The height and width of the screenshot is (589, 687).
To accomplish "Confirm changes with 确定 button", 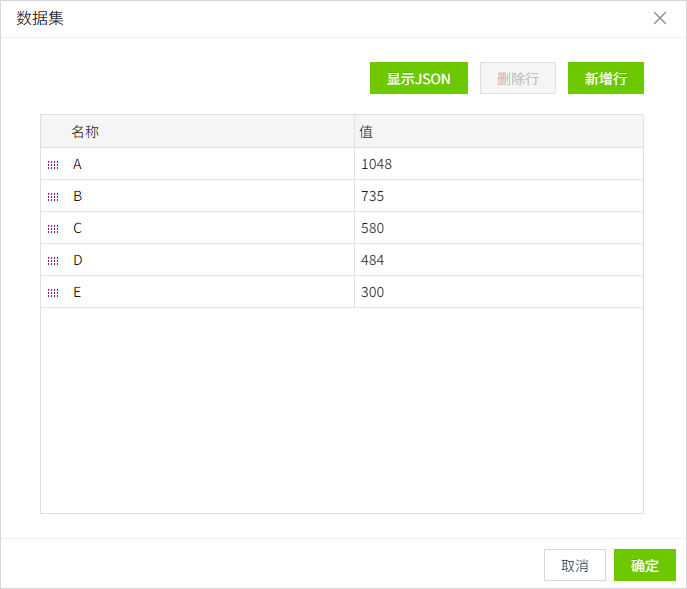I will click(x=644, y=565).
